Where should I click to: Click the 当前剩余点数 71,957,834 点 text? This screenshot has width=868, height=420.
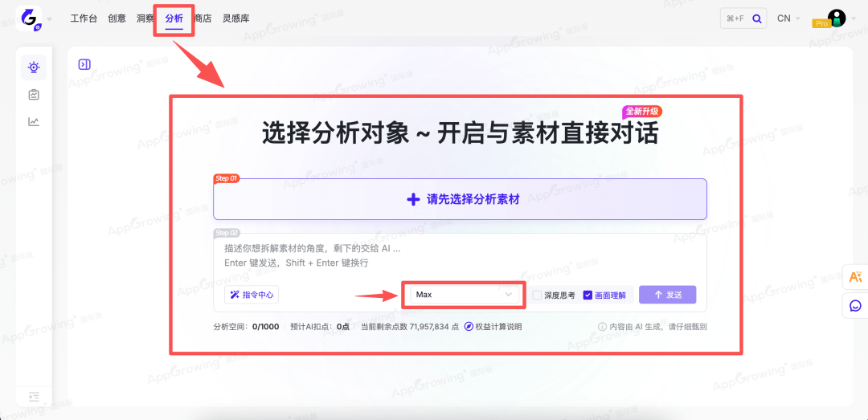click(x=410, y=327)
